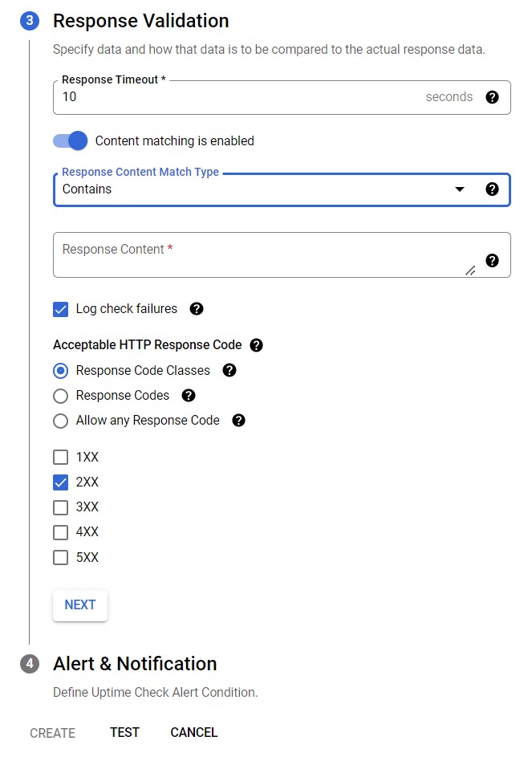Select Allow any Response Code option

59,420
